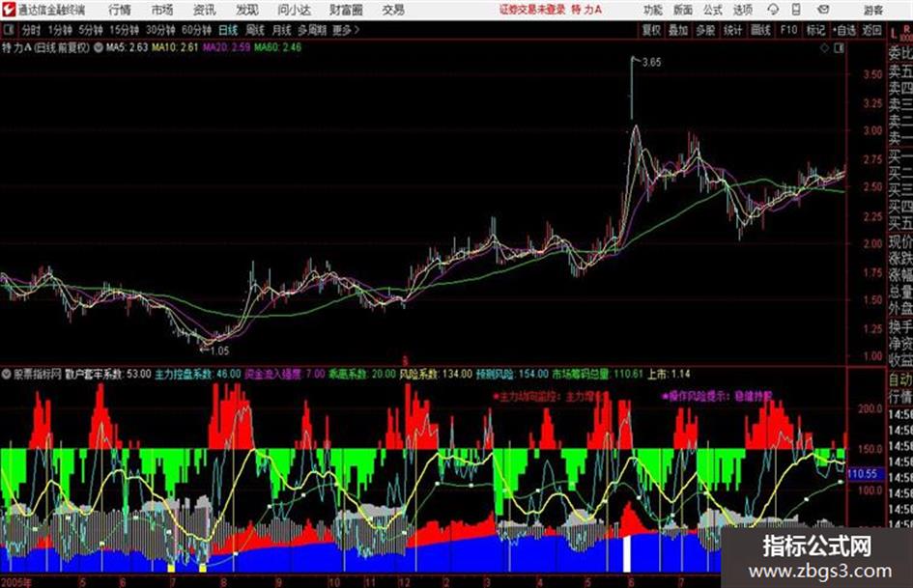Expand the 更多 periods dropdown
913x588 pixels.
346,30
